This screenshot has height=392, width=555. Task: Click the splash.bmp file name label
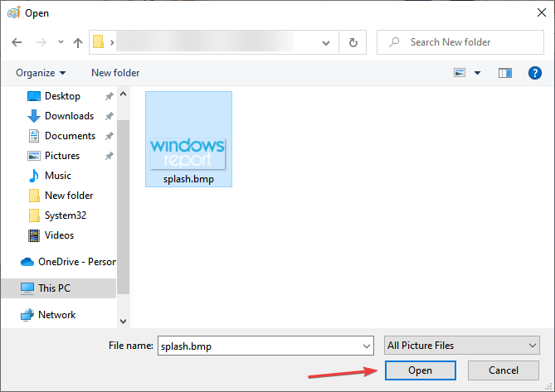click(x=188, y=179)
